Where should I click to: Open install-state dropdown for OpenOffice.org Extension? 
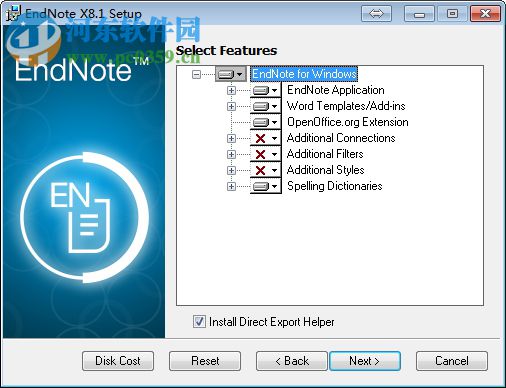tap(266, 122)
